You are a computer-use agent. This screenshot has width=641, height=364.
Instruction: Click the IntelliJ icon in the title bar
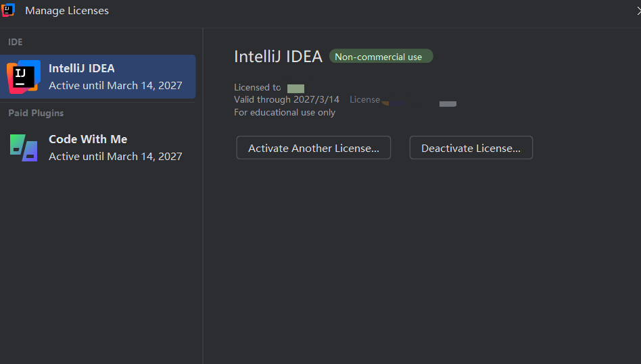(8, 10)
